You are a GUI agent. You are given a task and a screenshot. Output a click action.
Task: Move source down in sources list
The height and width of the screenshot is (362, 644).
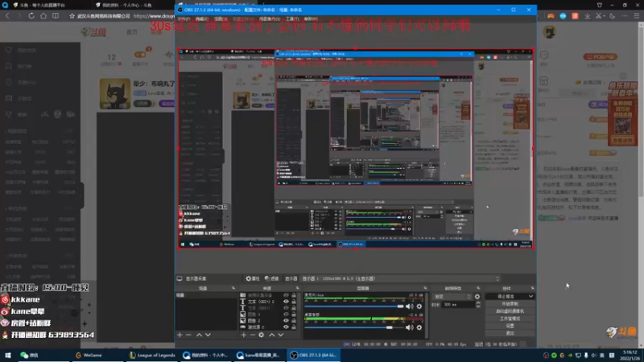[281, 335]
